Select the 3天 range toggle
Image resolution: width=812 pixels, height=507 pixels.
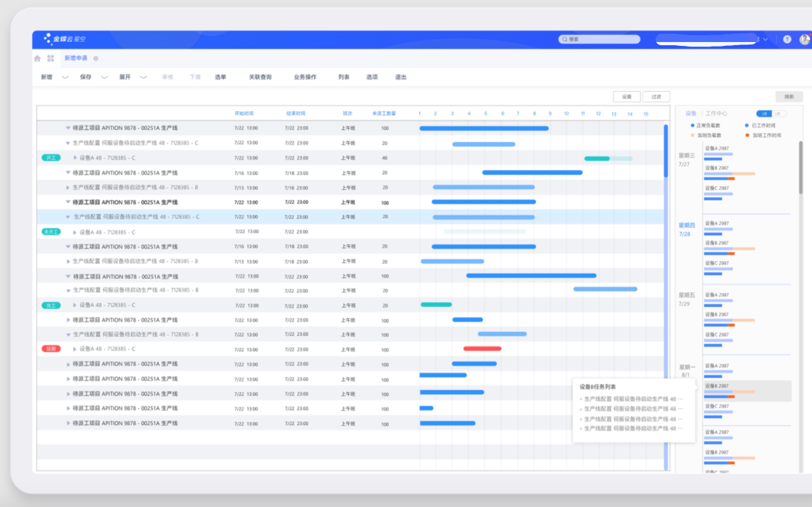click(765, 113)
